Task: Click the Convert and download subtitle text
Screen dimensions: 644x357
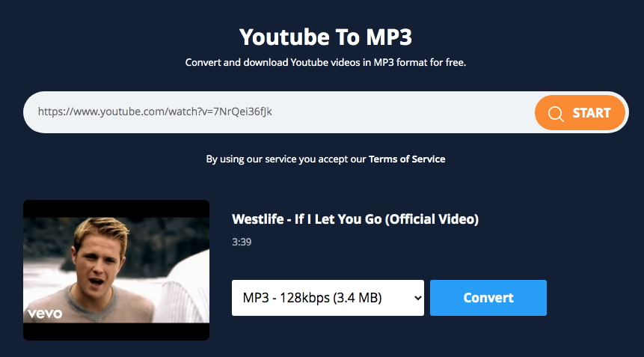Action: [x=325, y=62]
